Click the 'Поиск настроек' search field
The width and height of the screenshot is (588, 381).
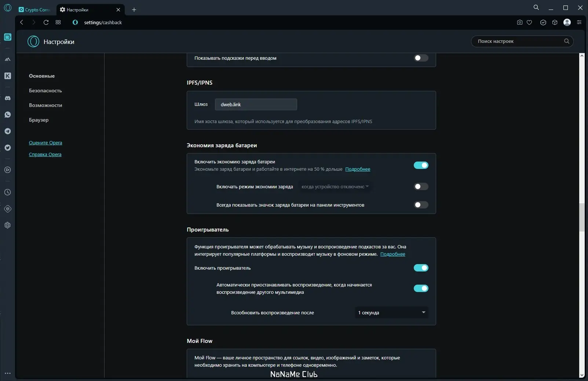point(522,41)
